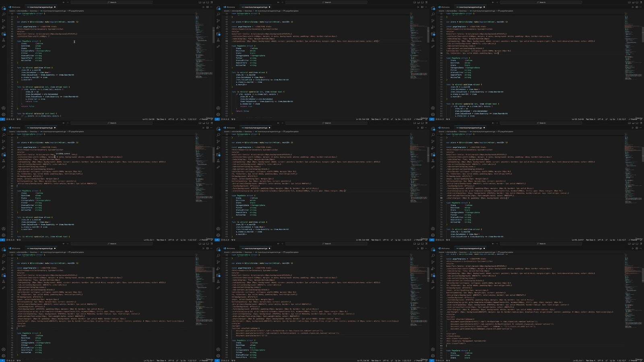Toggle primary side bar in top-left window

coord(200,2)
